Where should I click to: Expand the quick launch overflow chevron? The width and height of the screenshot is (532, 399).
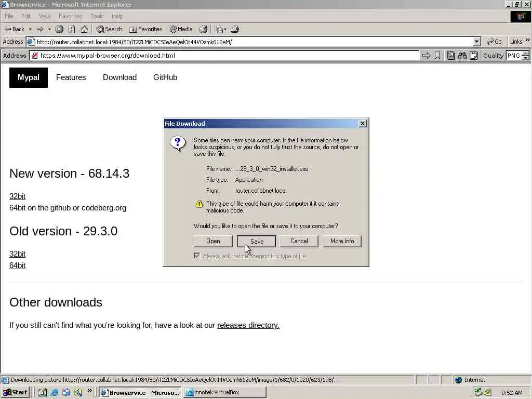point(89,391)
